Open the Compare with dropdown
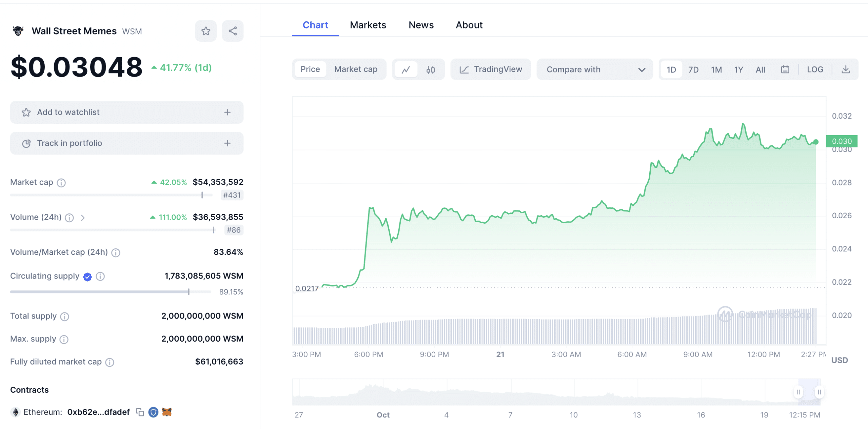This screenshot has height=429, width=868. tap(595, 69)
